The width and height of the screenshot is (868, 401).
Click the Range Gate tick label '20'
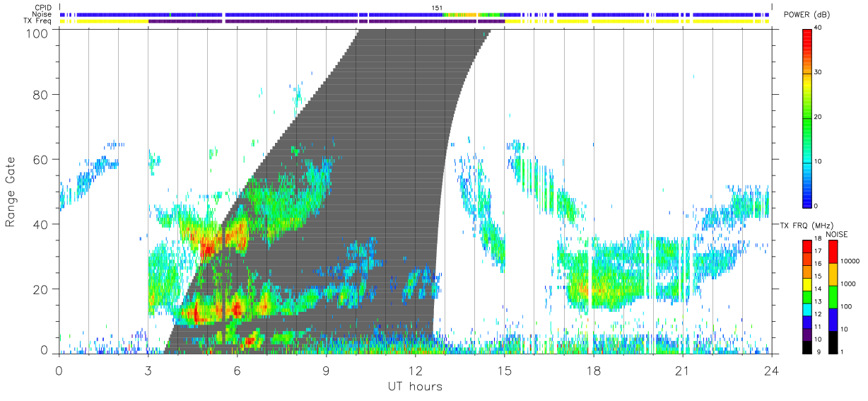click(x=40, y=290)
